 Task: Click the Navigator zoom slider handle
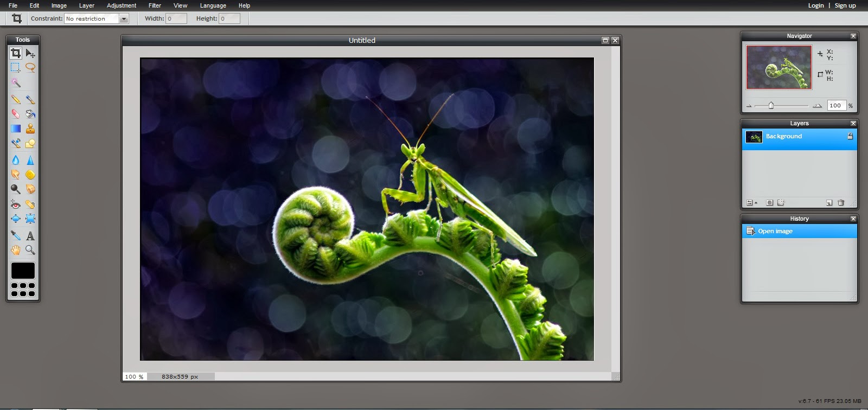[771, 105]
